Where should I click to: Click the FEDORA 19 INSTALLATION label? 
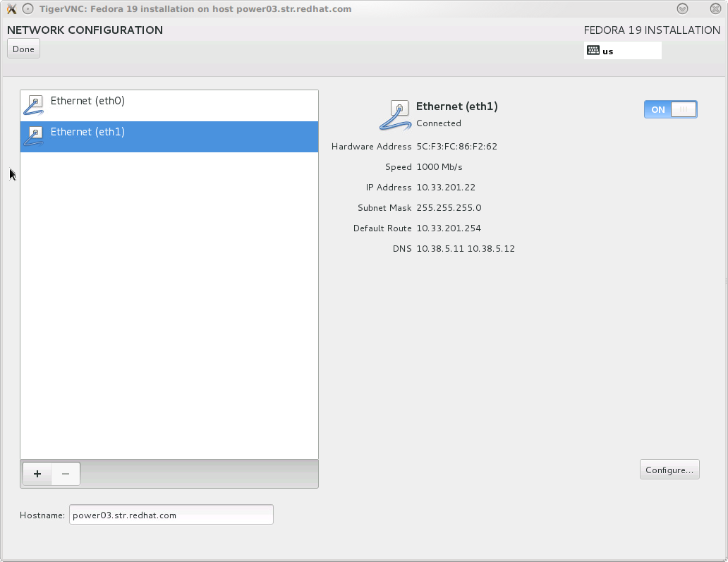[x=652, y=30]
